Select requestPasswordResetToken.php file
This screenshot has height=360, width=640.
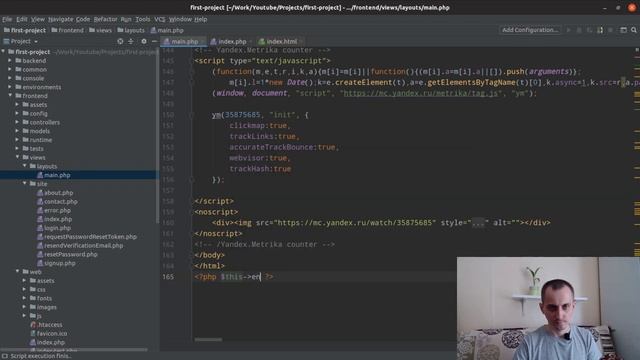[x=87, y=237]
